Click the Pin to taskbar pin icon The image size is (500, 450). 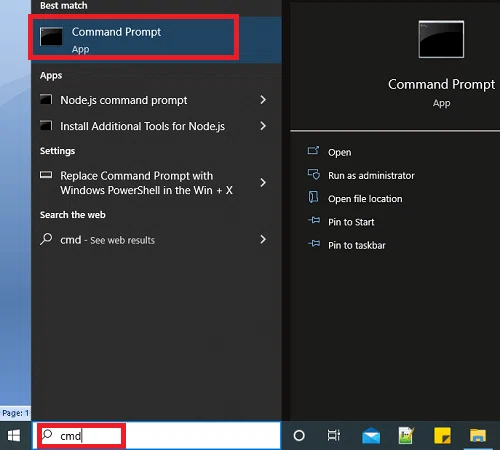314,244
